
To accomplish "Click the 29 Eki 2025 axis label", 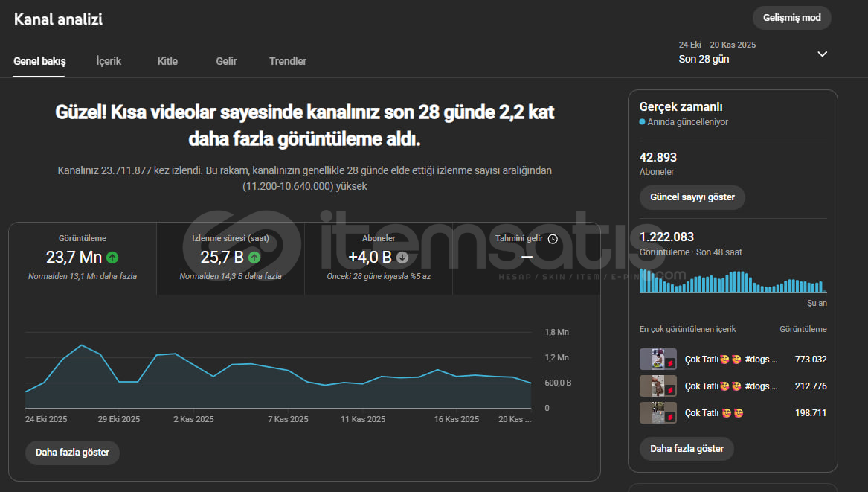I will 118,419.
